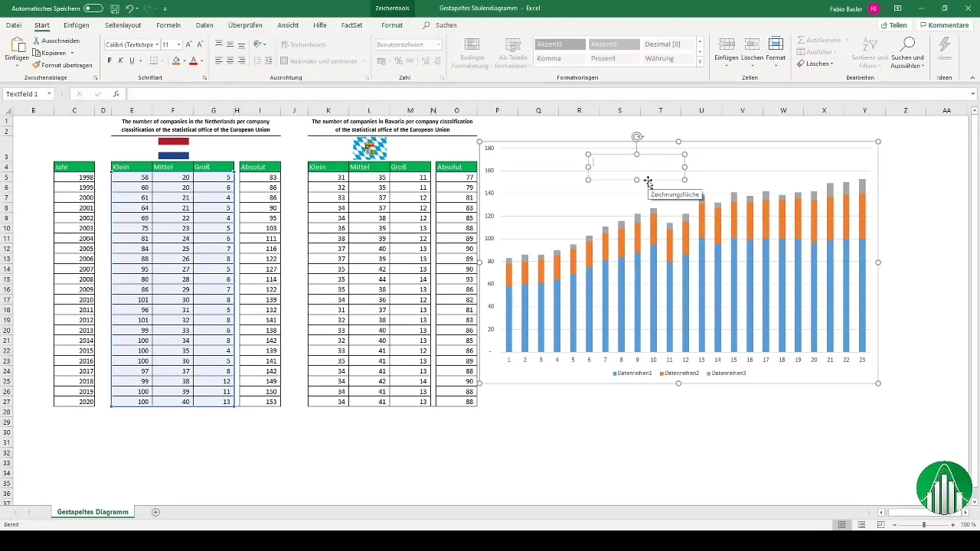Open the number format dropdown Benutzerdefiniert
This screenshot has height=551, width=980.
tap(439, 44)
